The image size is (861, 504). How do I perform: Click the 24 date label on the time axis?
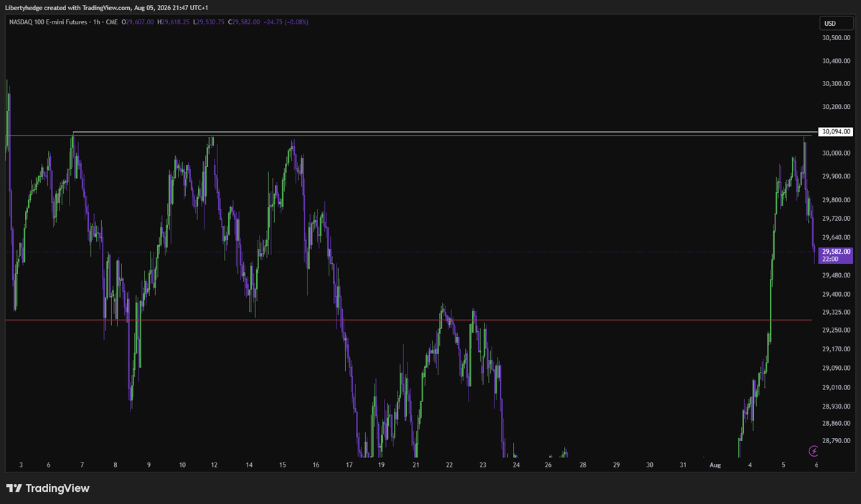[516, 465]
